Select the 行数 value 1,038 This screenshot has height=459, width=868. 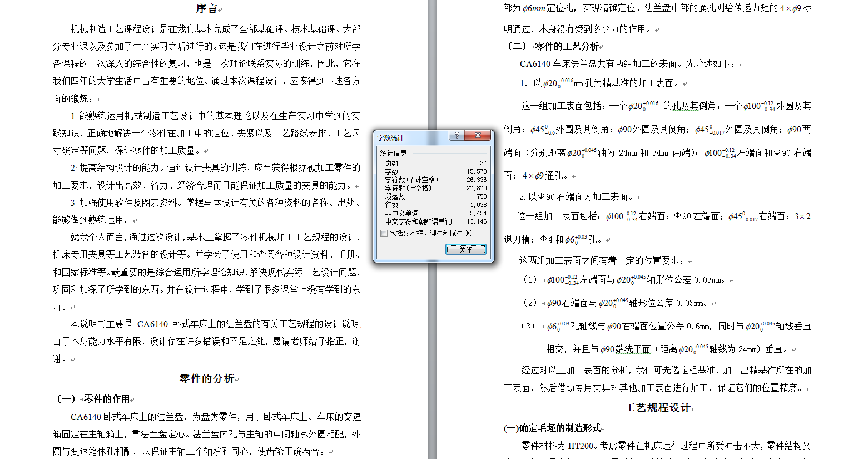[x=478, y=205]
